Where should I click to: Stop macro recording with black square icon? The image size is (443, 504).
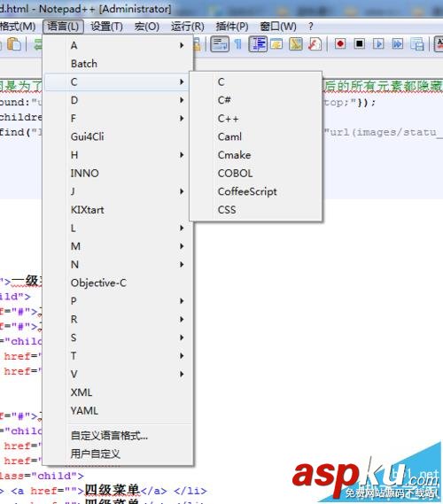[x=360, y=43]
